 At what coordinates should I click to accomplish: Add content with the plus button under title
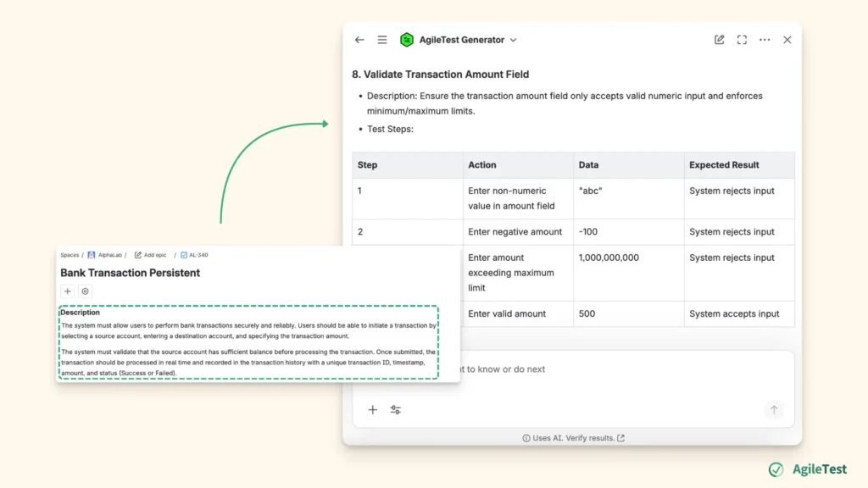(68, 291)
